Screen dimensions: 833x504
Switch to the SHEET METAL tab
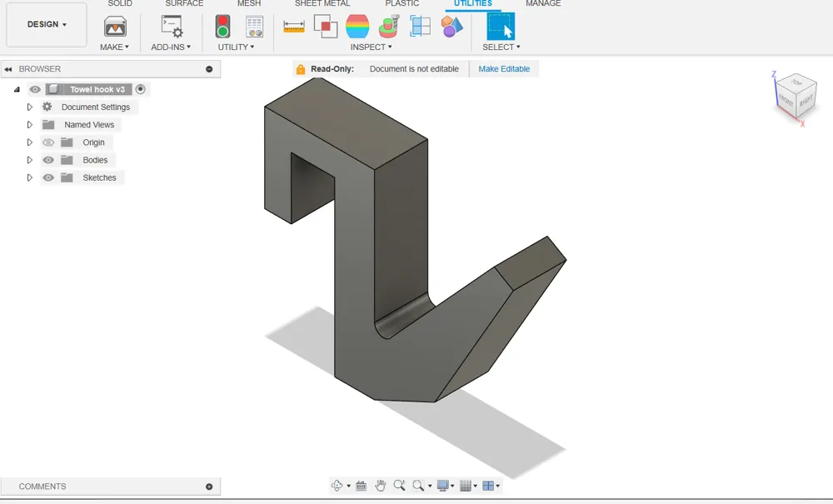click(x=322, y=3)
